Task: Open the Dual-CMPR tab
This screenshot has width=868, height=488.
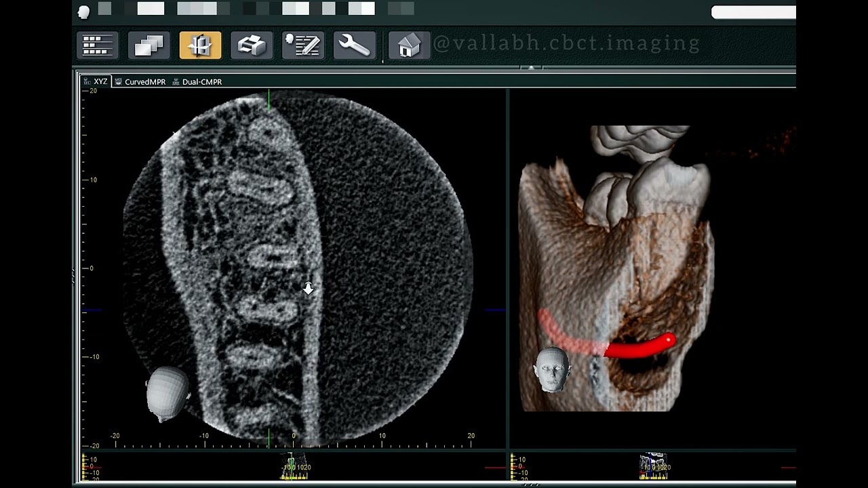Action: (197, 81)
